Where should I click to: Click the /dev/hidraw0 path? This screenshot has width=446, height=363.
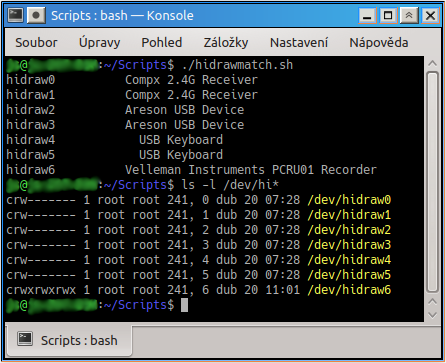pyautogui.click(x=349, y=200)
